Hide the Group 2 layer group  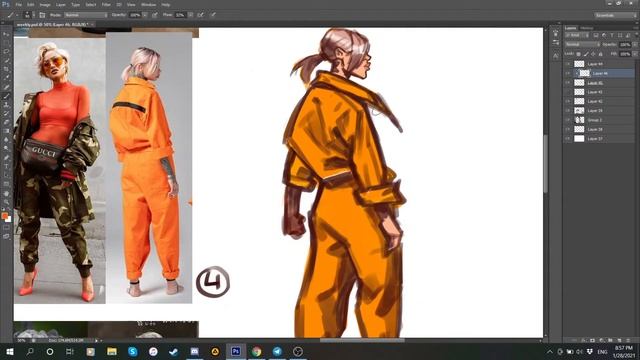point(567,120)
